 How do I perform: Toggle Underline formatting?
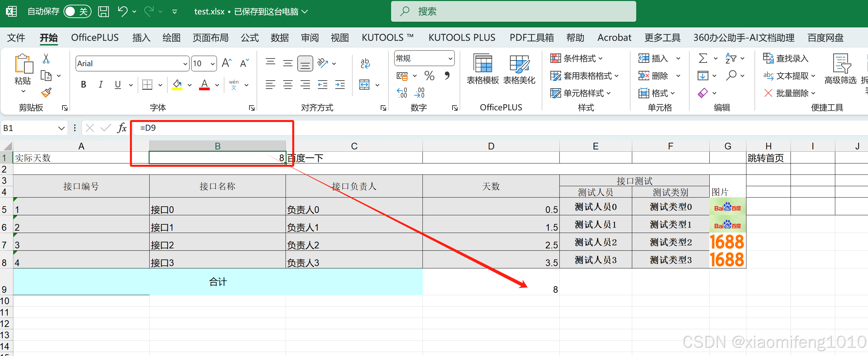(x=118, y=84)
